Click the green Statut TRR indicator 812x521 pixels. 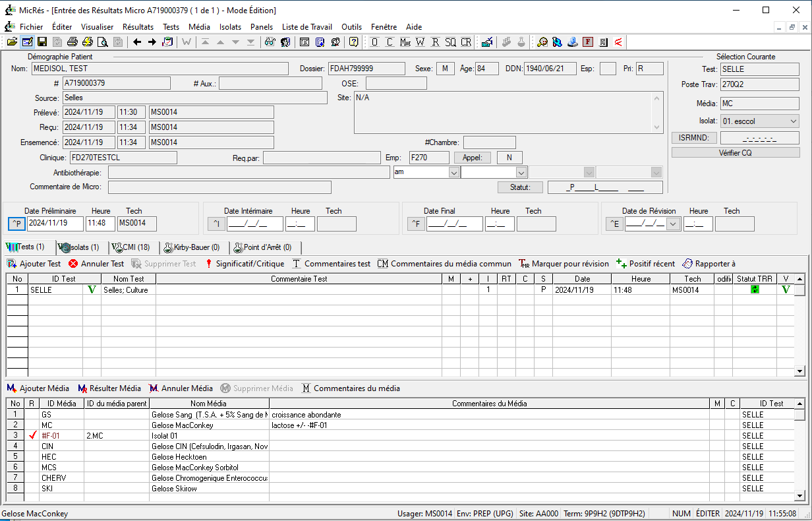coord(755,290)
